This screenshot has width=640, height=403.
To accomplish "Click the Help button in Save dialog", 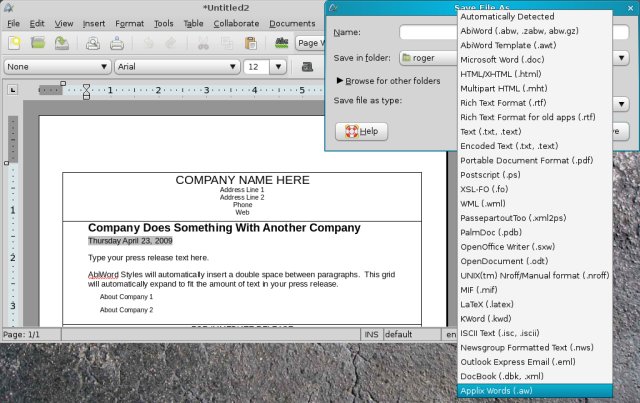I will pyautogui.click(x=361, y=131).
